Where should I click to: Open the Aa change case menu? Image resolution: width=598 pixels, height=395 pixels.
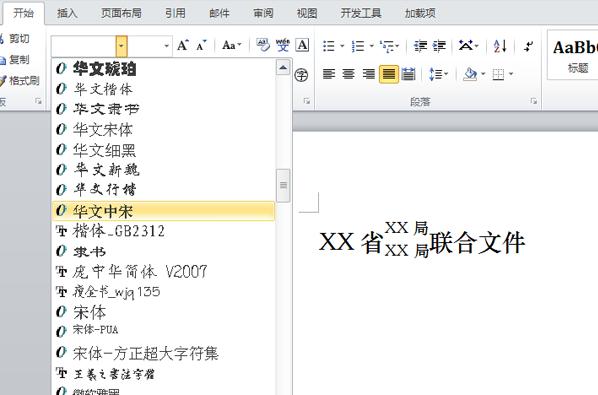coord(231,46)
